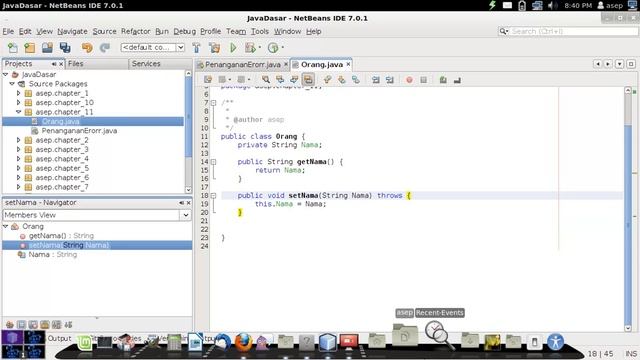Switch to the PenangananErorr.java editor tab
Image resolution: width=640 pixels, height=360 pixels.
click(x=242, y=64)
